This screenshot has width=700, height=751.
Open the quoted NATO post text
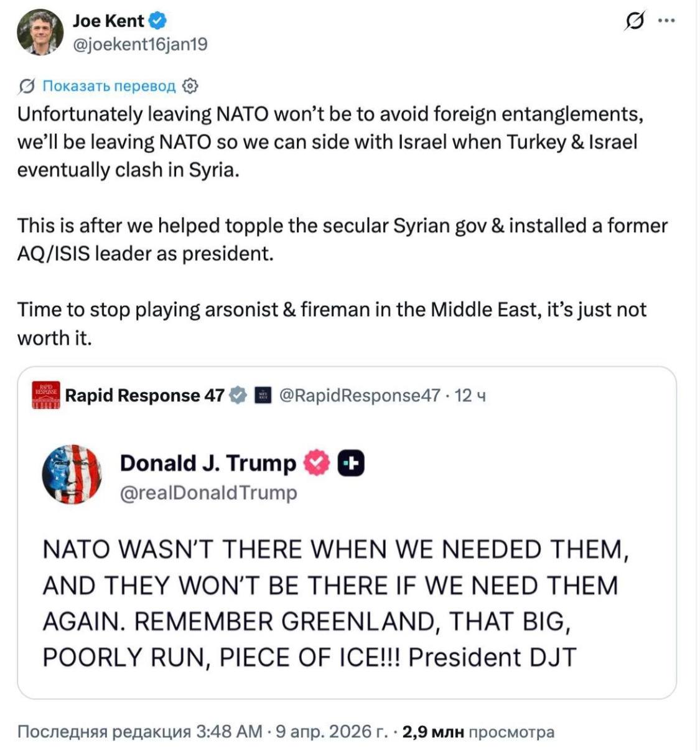click(x=336, y=603)
